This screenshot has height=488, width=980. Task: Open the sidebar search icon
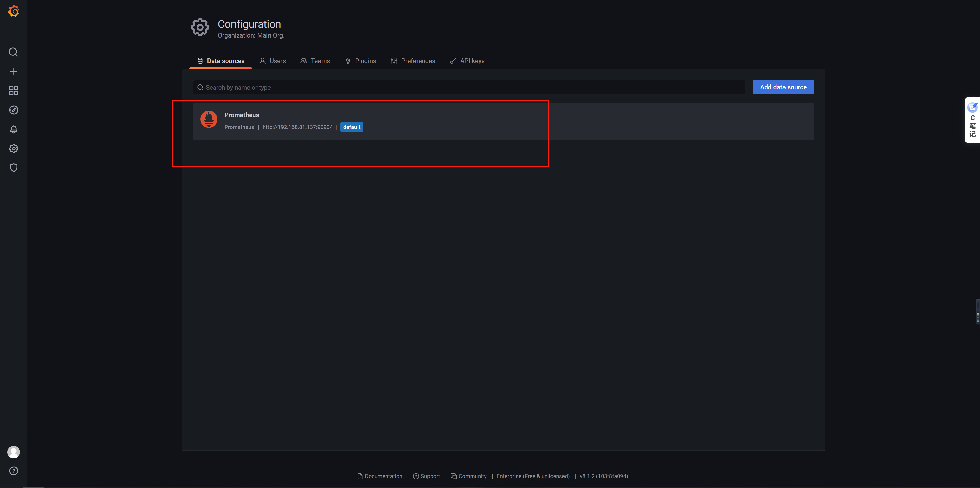click(x=13, y=52)
